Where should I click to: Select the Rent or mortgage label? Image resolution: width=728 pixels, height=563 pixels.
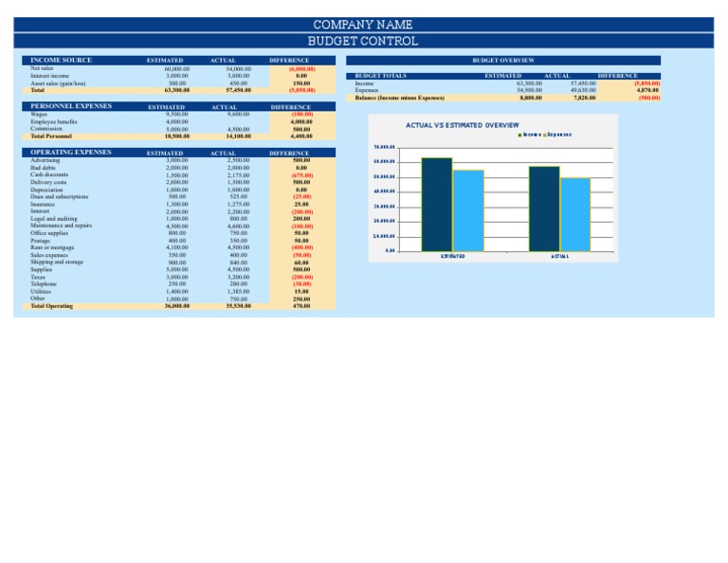pos(52,247)
